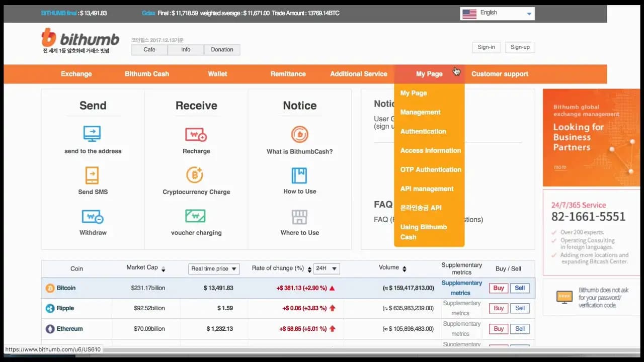Click the Bitcoin red up triangle
Viewport: 644px width, 362px height.
[332, 288]
